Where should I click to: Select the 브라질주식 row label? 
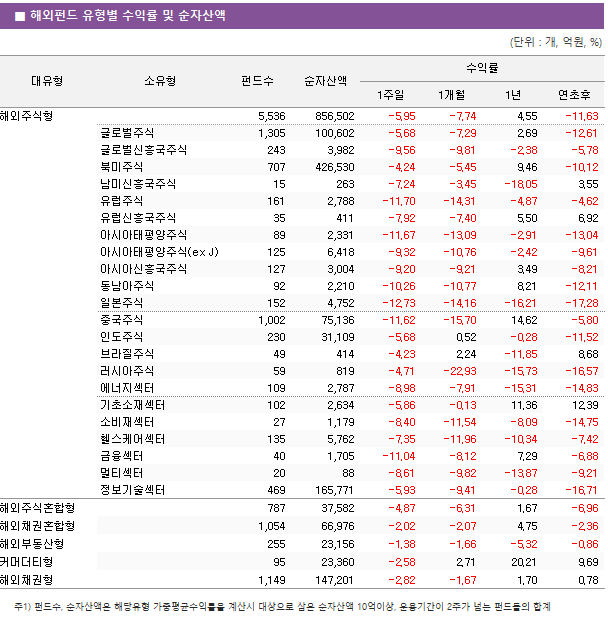point(127,354)
